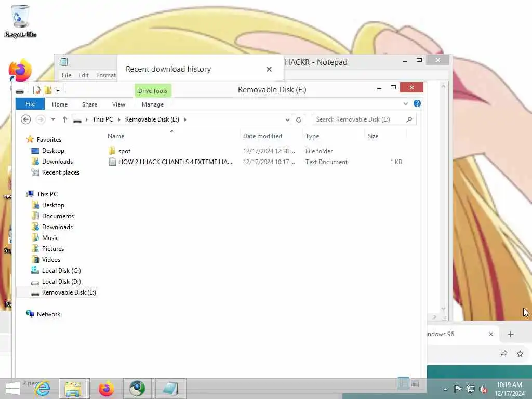This screenshot has width=532, height=399.
Task: Switch to the Home ribbon tab
Action: [x=60, y=104]
